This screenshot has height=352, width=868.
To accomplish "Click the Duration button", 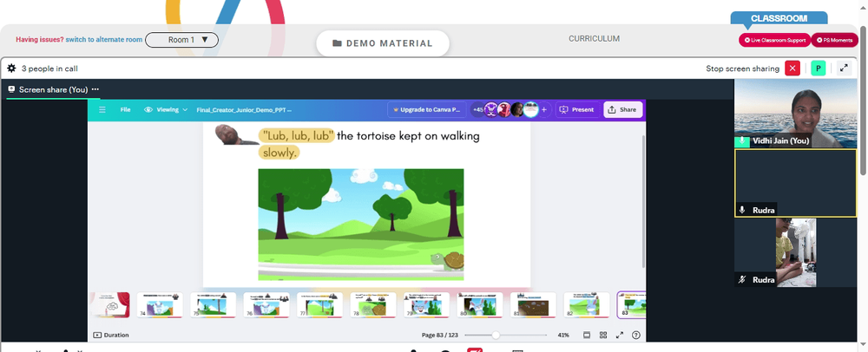I will coord(111,335).
